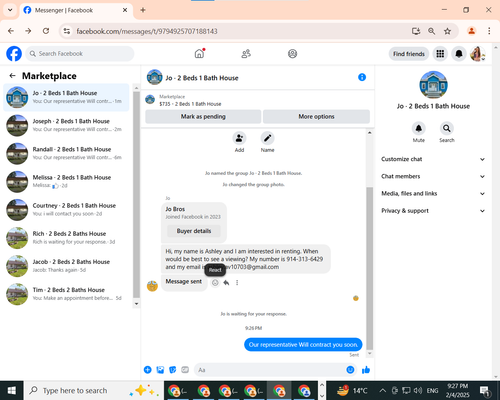
Task: Click the chat messages scrollbar
Action: click(369, 268)
